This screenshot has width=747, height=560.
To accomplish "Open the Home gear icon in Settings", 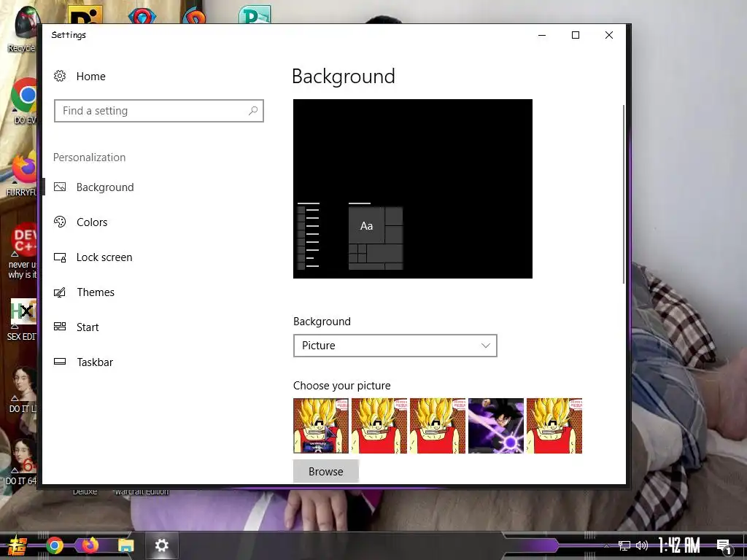I will click(x=60, y=76).
